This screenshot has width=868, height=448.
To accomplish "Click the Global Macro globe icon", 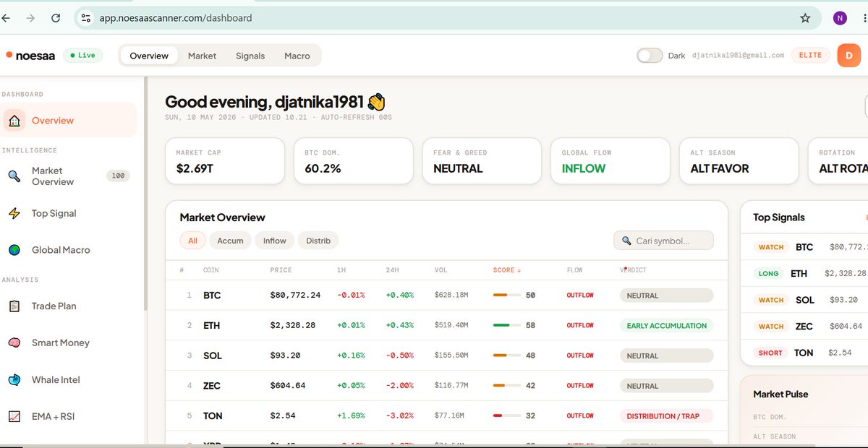I will coord(14,250).
